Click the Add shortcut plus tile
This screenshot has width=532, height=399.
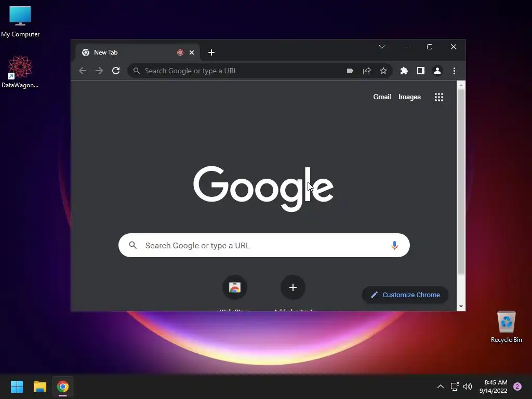pos(293,287)
